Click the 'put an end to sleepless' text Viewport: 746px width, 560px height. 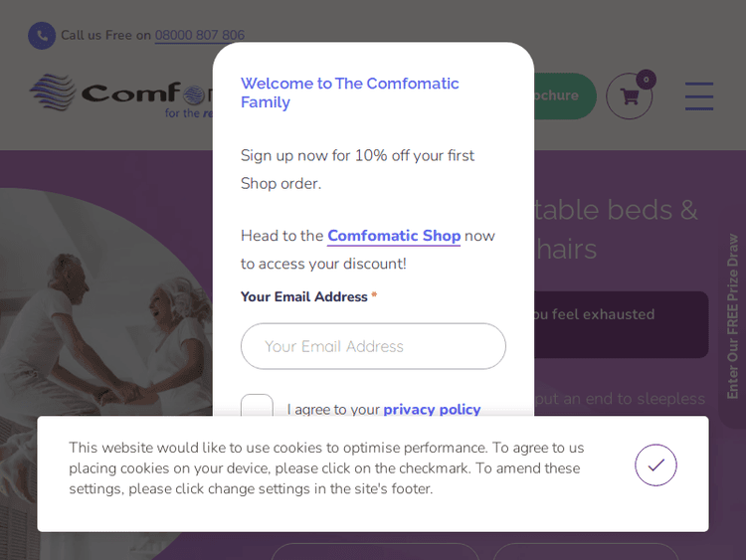coord(619,399)
